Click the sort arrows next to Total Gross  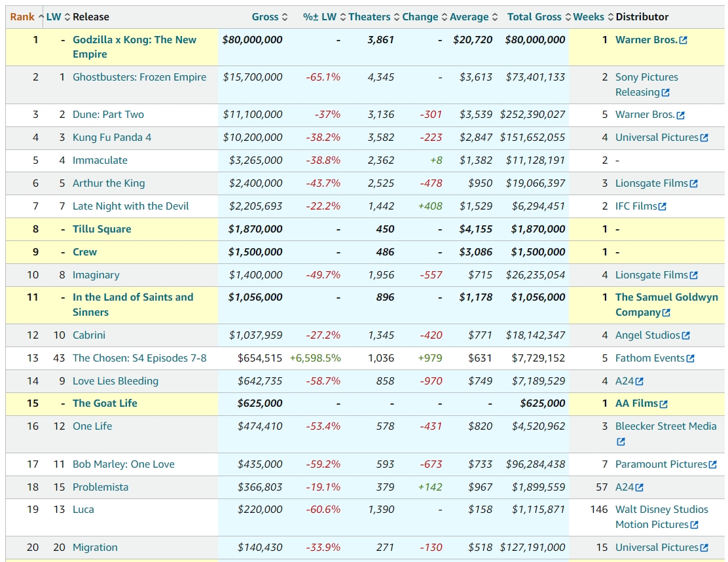tap(568, 17)
